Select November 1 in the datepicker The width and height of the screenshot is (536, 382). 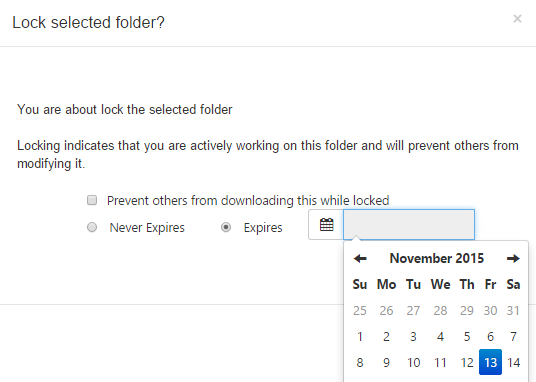coord(360,337)
